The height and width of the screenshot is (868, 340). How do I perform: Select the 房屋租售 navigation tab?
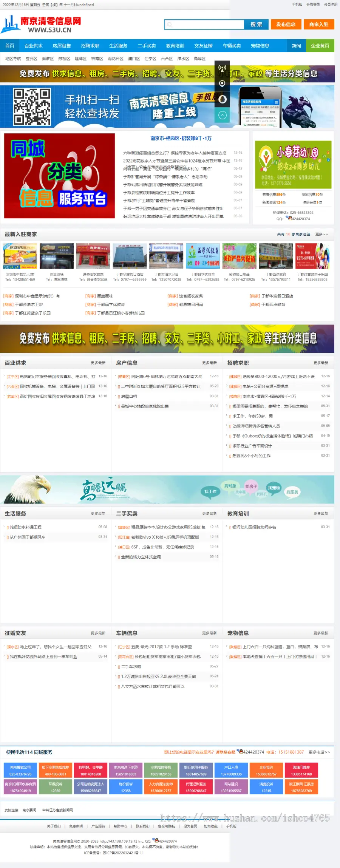tap(62, 46)
